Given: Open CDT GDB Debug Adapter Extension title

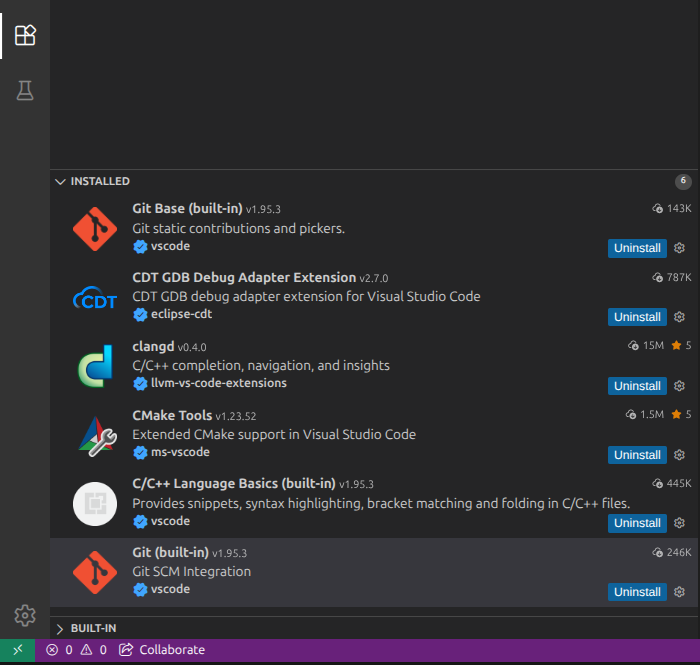Looking at the screenshot, I should tap(244, 278).
